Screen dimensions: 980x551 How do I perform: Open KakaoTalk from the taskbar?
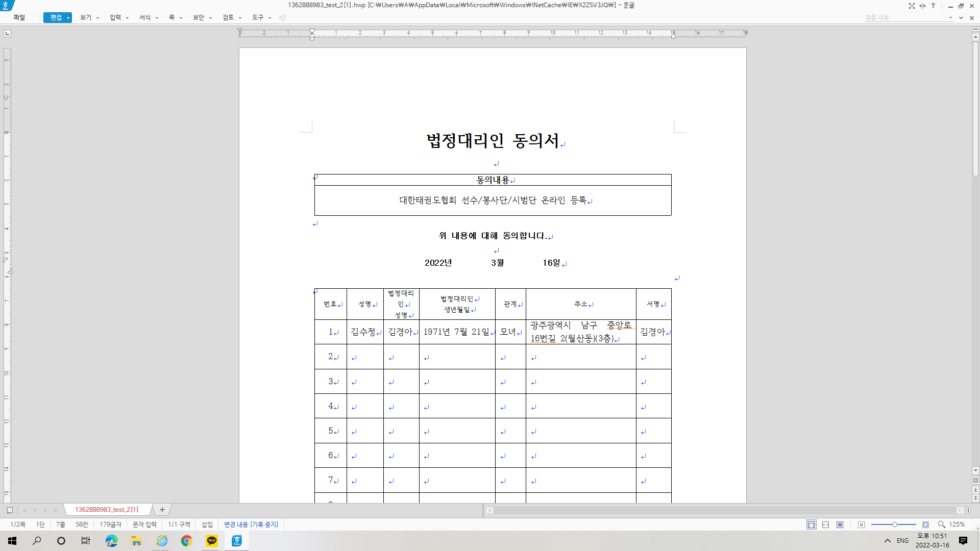tap(212, 541)
